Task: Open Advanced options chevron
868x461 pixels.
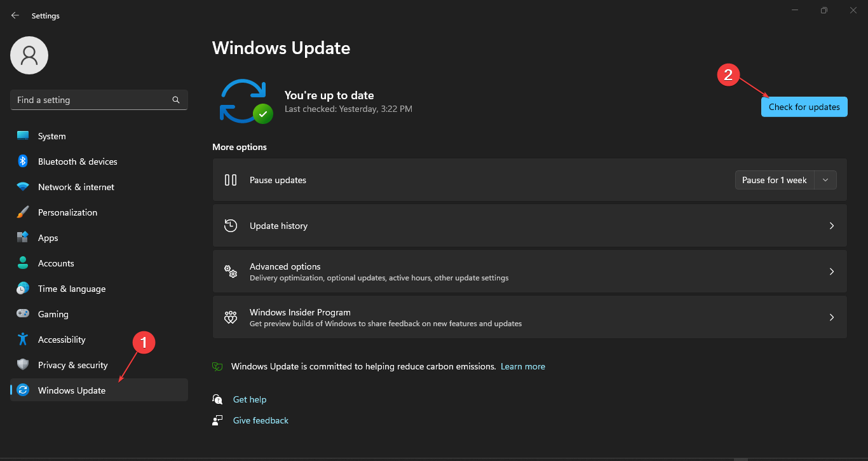Action: click(832, 272)
